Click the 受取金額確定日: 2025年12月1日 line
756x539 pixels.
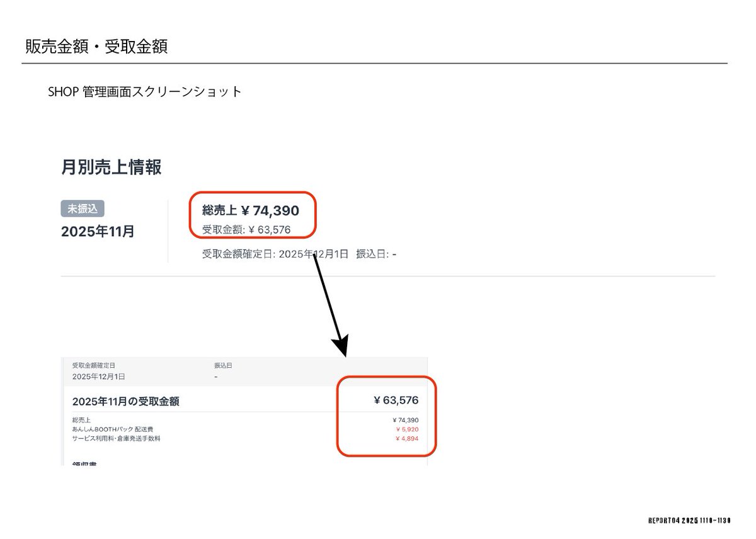(275, 254)
